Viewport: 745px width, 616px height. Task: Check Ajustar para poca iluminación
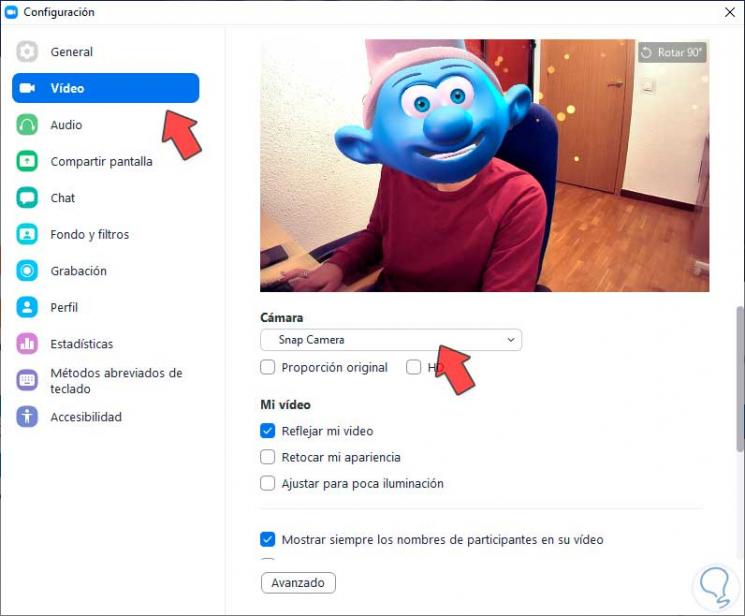coord(267,483)
